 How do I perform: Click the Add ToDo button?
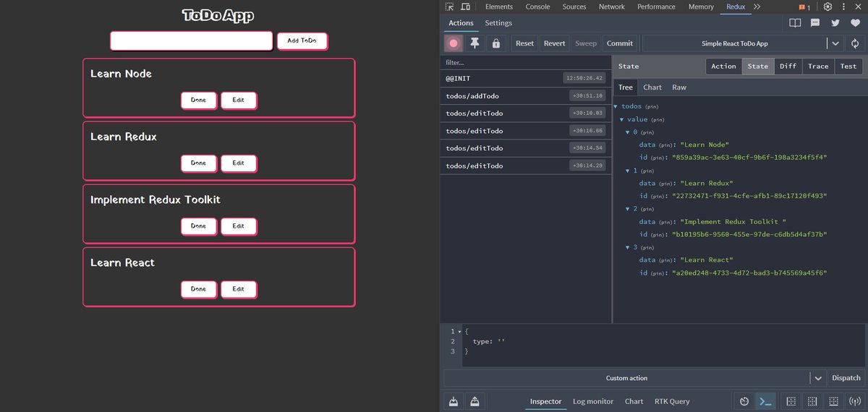point(302,40)
